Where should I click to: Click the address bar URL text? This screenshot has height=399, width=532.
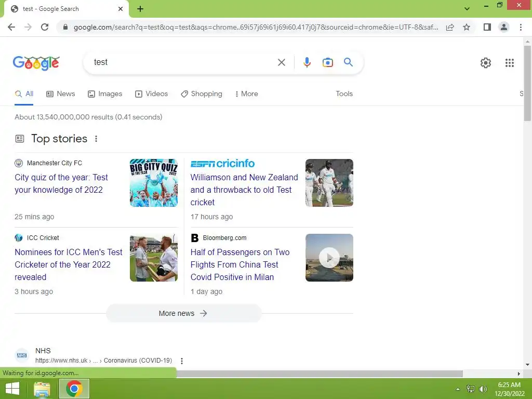point(256,27)
